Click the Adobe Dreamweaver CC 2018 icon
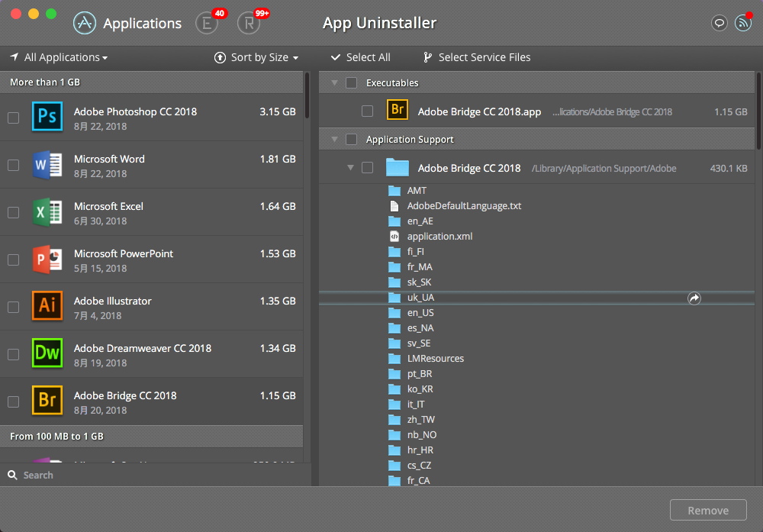This screenshot has height=532, width=763. pos(47,353)
